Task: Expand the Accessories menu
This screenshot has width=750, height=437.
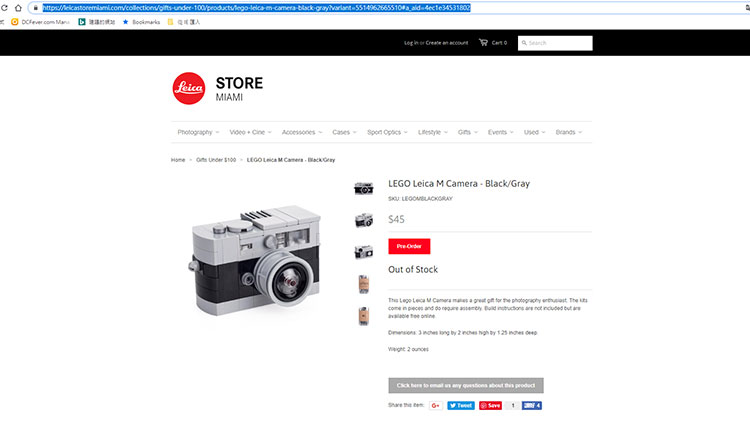Action: tap(302, 132)
